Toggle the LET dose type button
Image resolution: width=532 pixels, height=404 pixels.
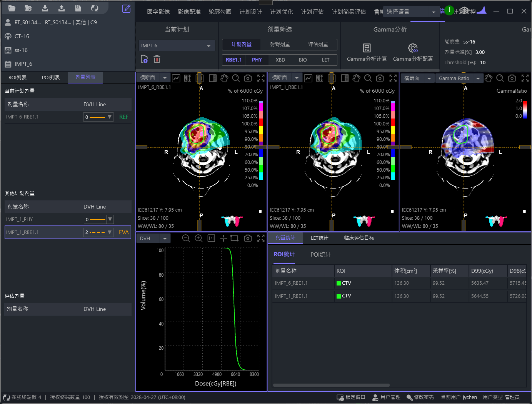click(325, 60)
